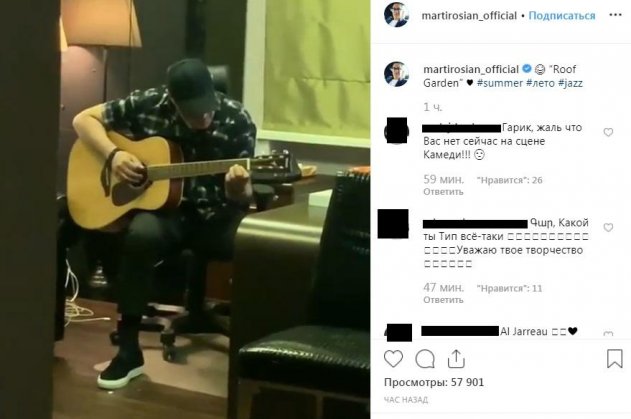Reply to the 59 мин. comment
Image resolution: width=631 pixels, height=419 pixels.
(443, 192)
